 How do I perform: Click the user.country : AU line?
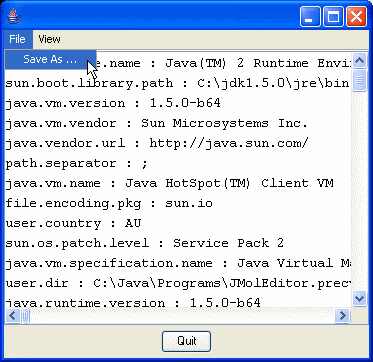click(x=73, y=223)
